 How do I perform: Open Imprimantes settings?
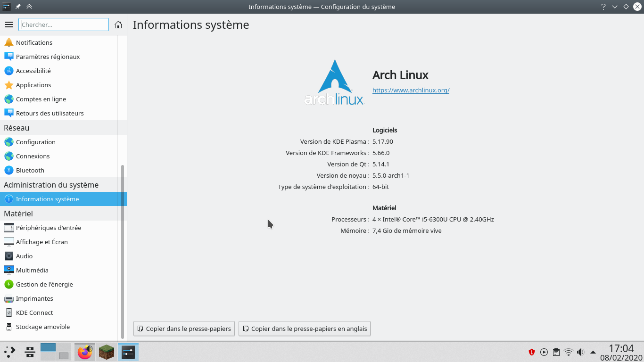58,298
